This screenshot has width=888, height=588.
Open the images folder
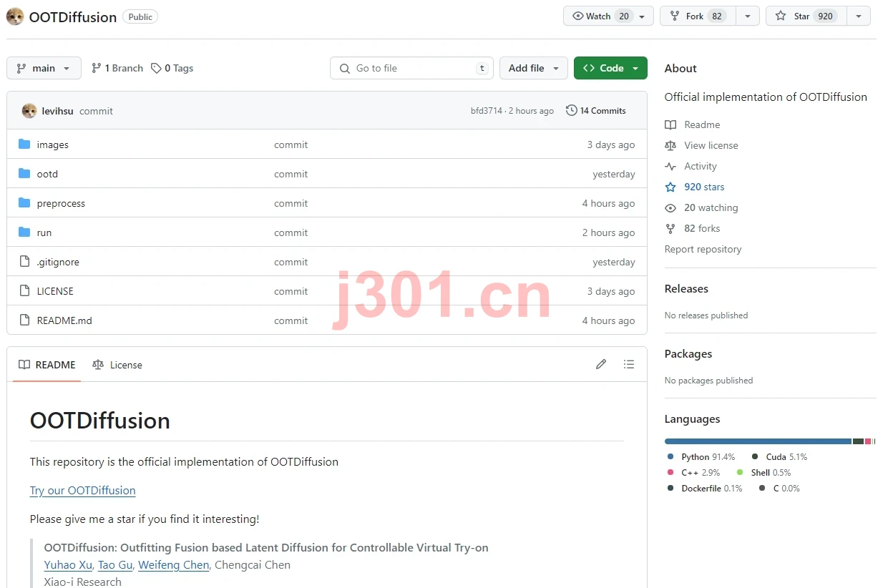coord(53,144)
